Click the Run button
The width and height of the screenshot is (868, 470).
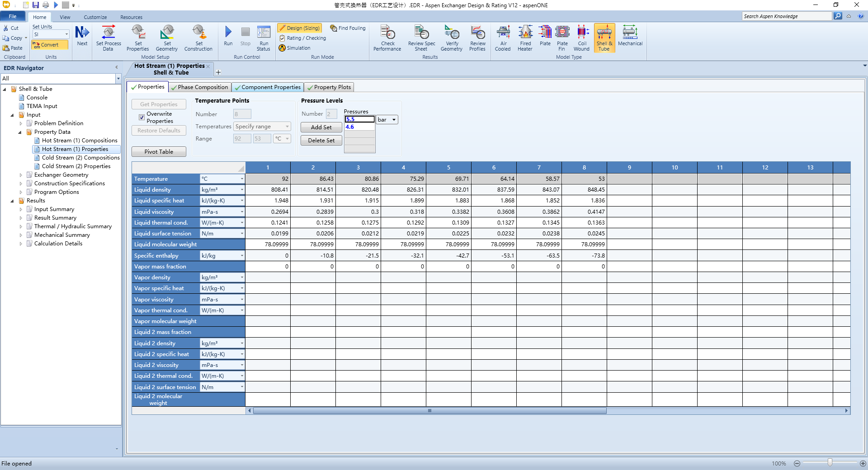(x=228, y=36)
